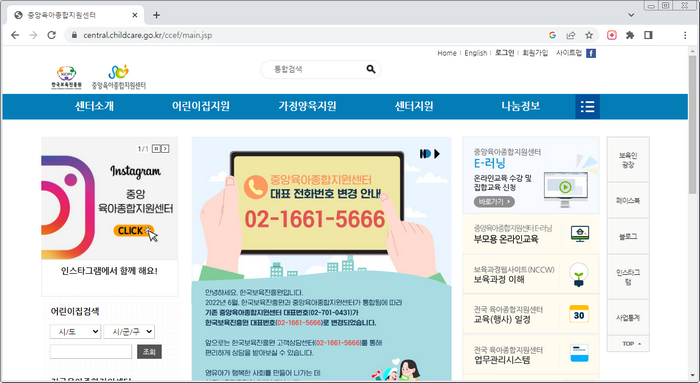The image size is (700, 383).
Task: Open 블로그 quick link
Action: pos(628,237)
